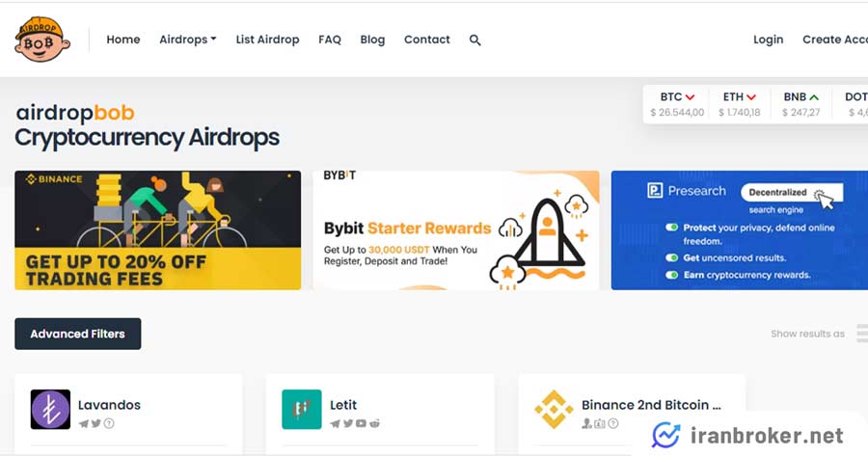Open the FAQ page
The height and width of the screenshot is (456, 868).
330,40
